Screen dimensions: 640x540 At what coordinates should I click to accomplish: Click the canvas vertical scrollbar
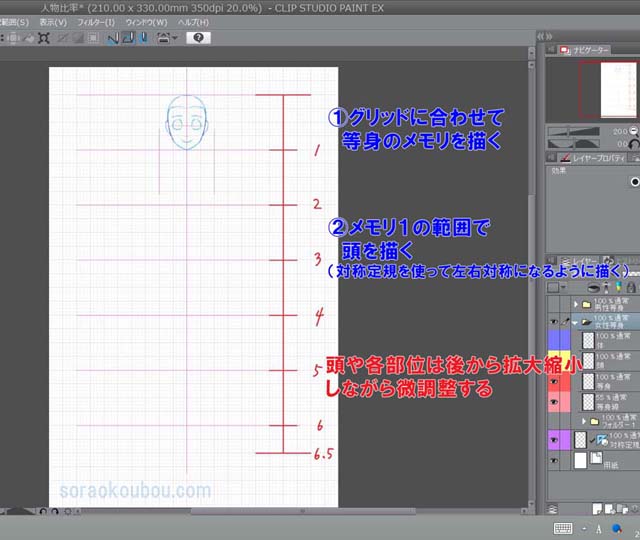[531, 282]
